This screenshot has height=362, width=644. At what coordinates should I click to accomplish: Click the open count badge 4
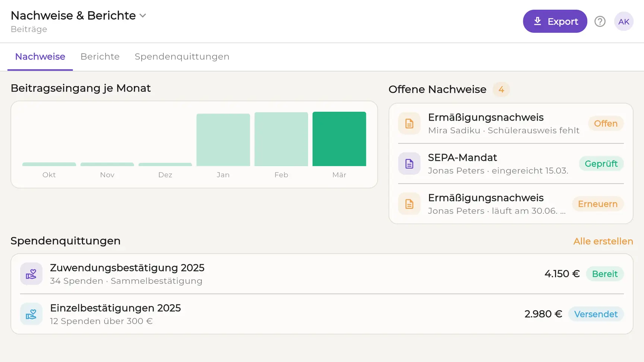(501, 89)
